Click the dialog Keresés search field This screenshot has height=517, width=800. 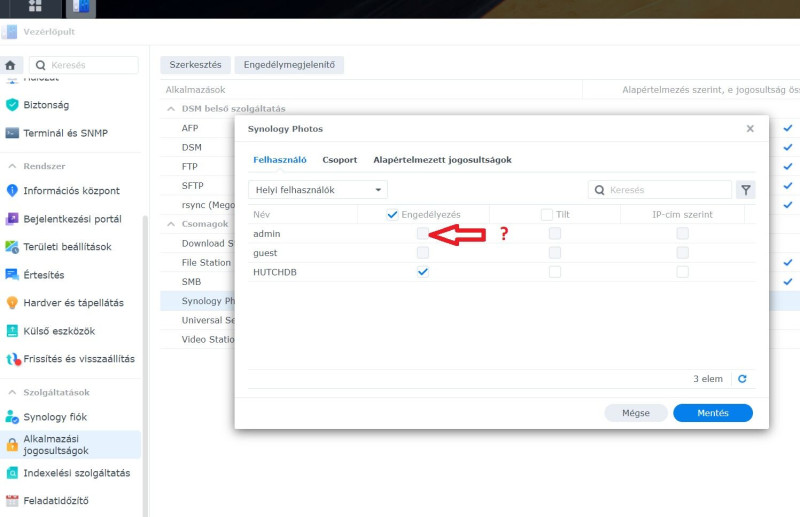(660, 190)
